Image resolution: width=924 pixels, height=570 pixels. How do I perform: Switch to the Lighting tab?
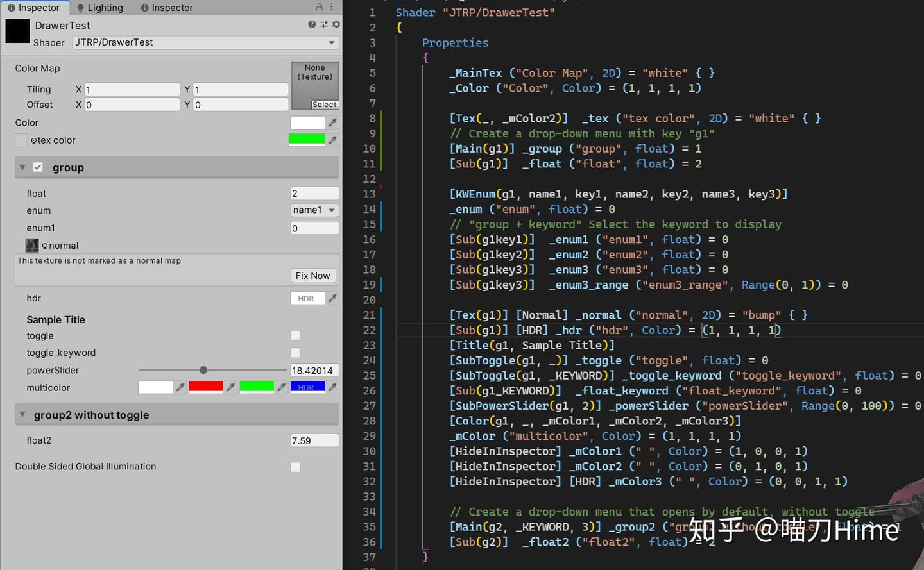tap(99, 7)
